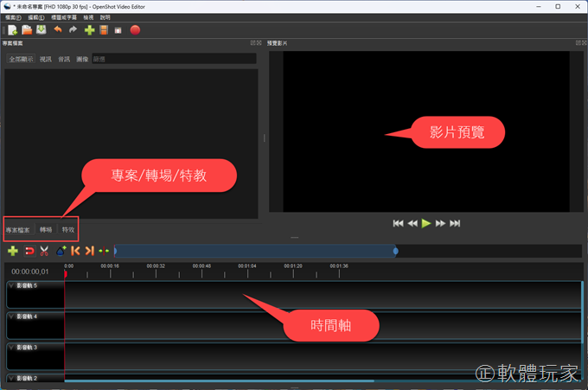Add a new track with the timeline plus icon
The image size is (588, 390).
pos(12,251)
